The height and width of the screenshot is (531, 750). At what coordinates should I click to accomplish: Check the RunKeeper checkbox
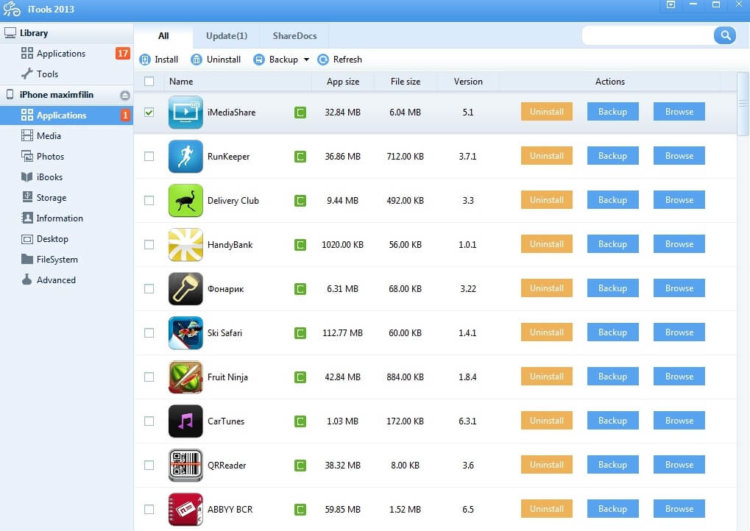click(149, 156)
